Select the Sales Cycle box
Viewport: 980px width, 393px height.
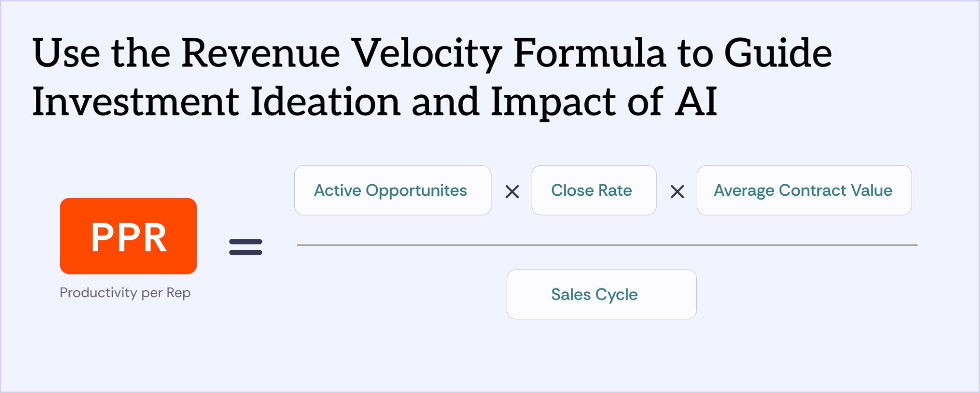[601, 294]
